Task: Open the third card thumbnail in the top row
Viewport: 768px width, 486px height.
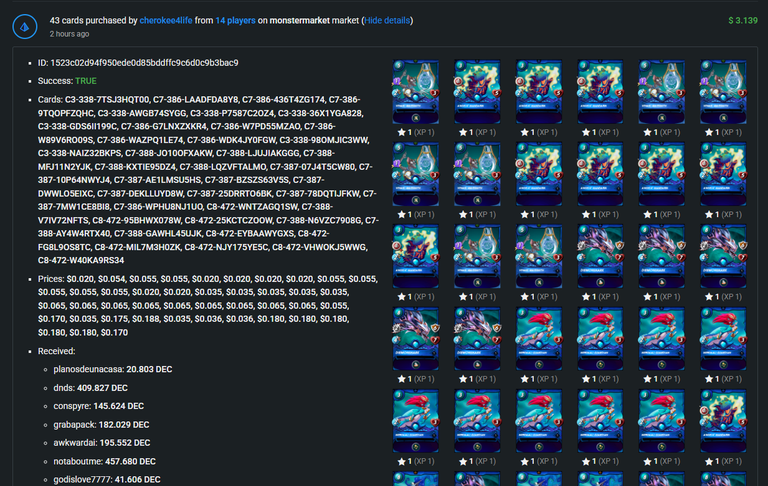Action: tap(539, 92)
